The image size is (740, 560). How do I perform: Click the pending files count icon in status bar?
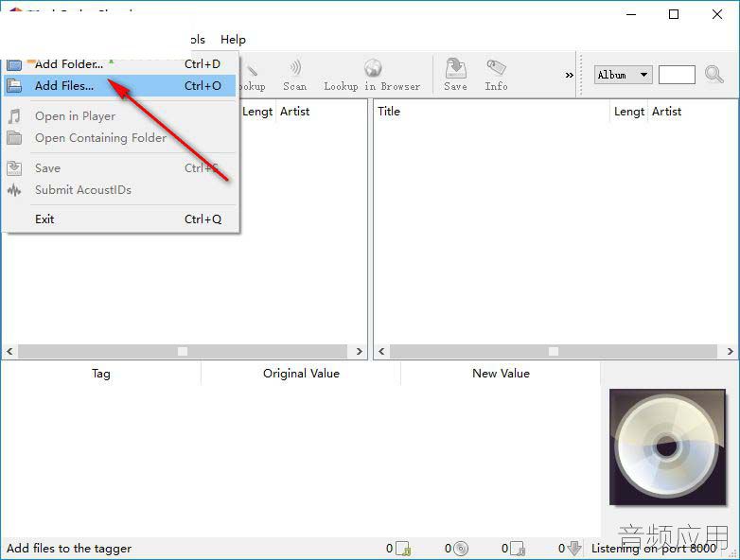click(518, 549)
